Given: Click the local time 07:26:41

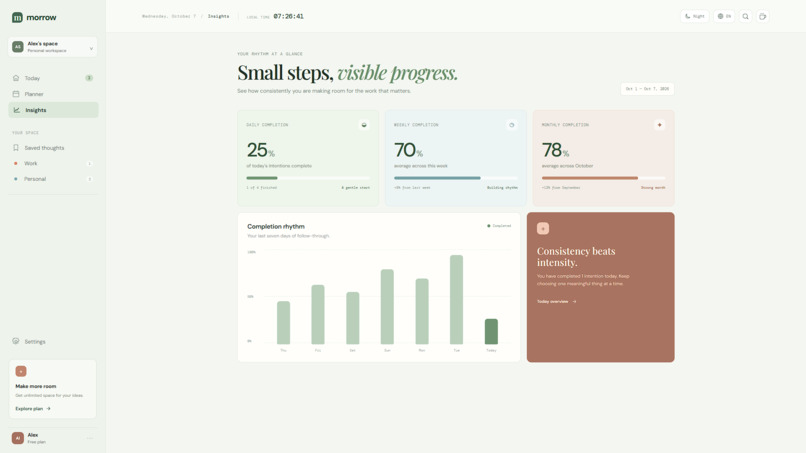Looking at the screenshot, I should coord(288,16).
